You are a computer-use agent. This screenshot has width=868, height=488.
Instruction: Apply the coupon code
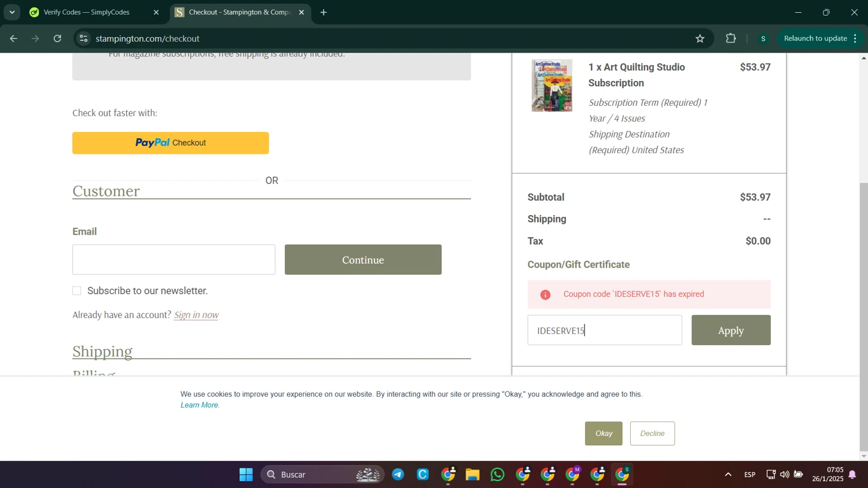click(731, 330)
